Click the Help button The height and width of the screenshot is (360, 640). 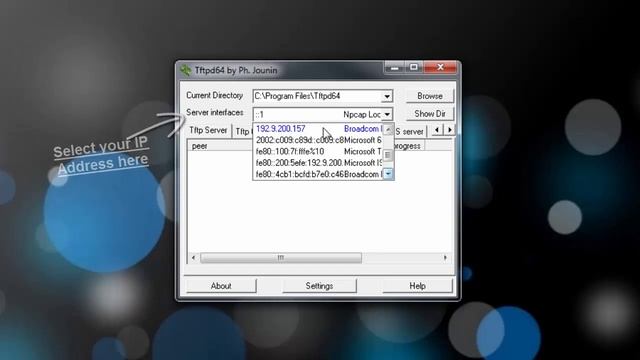click(x=418, y=286)
